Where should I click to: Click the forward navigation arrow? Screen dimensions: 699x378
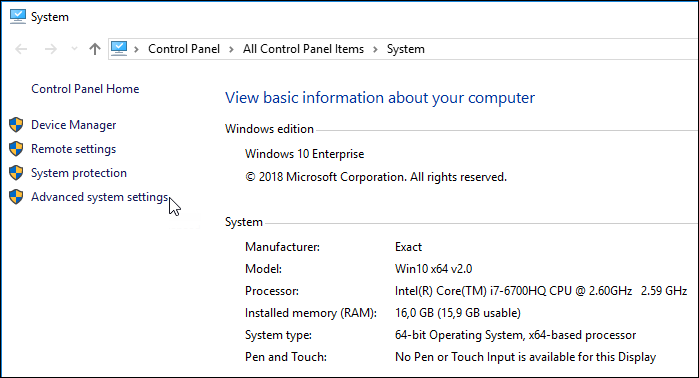pyautogui.click(x=51, y=49)
